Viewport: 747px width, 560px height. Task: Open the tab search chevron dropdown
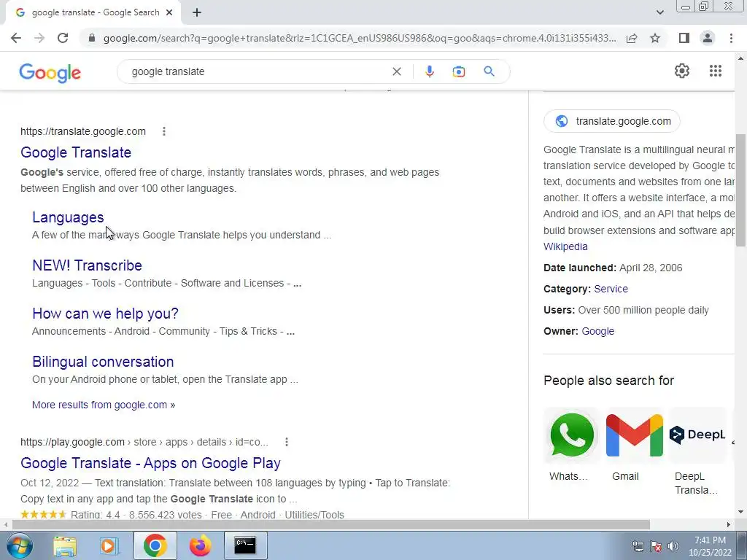click(659, 13)
